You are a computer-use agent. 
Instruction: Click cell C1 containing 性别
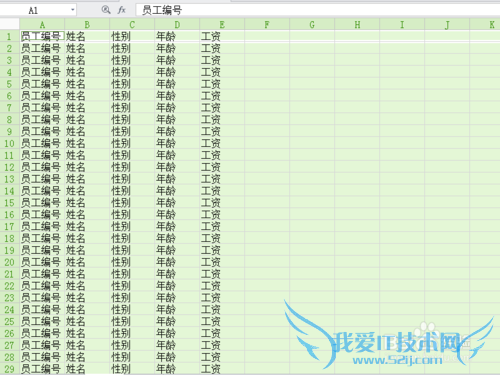coord(132,36)
